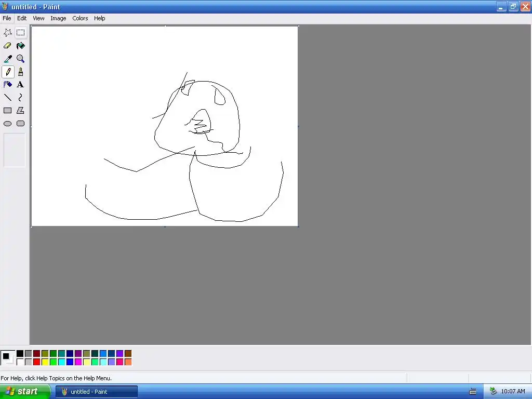The image size is (532, 399).
Task: Choose the Airbrush spray can tool
Action: click(x=7, y=85)
